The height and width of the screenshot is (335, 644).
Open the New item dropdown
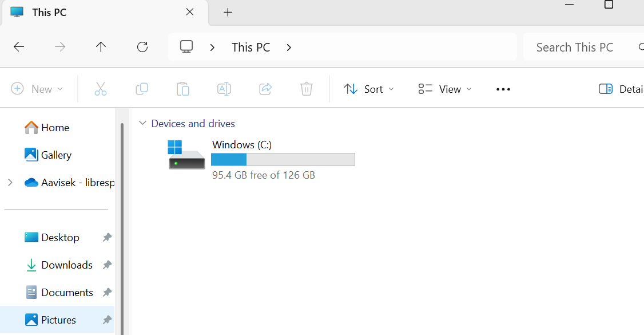pyautogui.click(x=37, y=89)
